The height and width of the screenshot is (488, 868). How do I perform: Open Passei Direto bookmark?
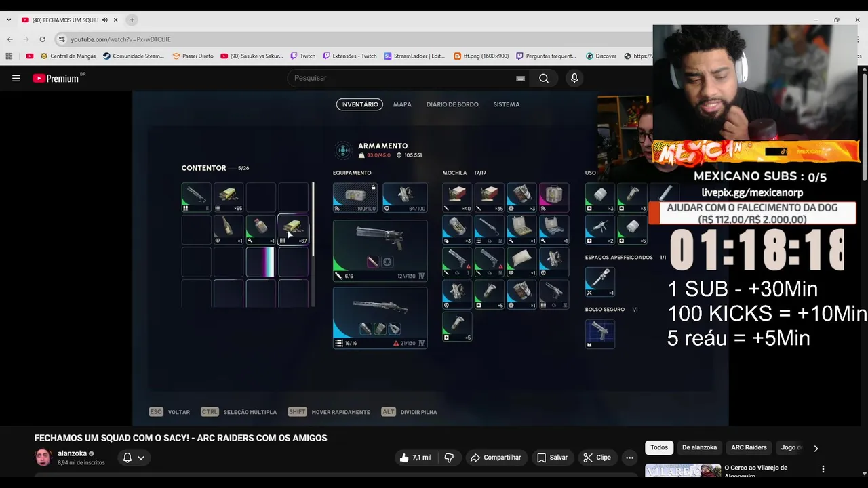click(x=193, y=56)
